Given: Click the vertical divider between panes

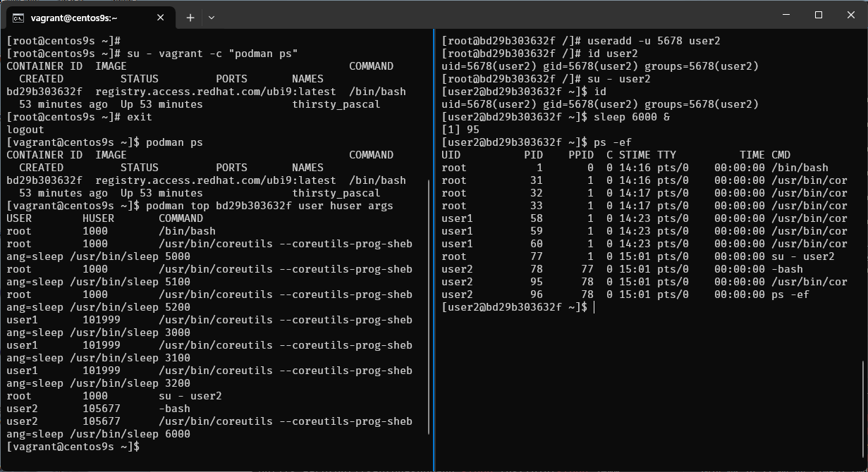Looking at the screenshot, I should point(434,247).
